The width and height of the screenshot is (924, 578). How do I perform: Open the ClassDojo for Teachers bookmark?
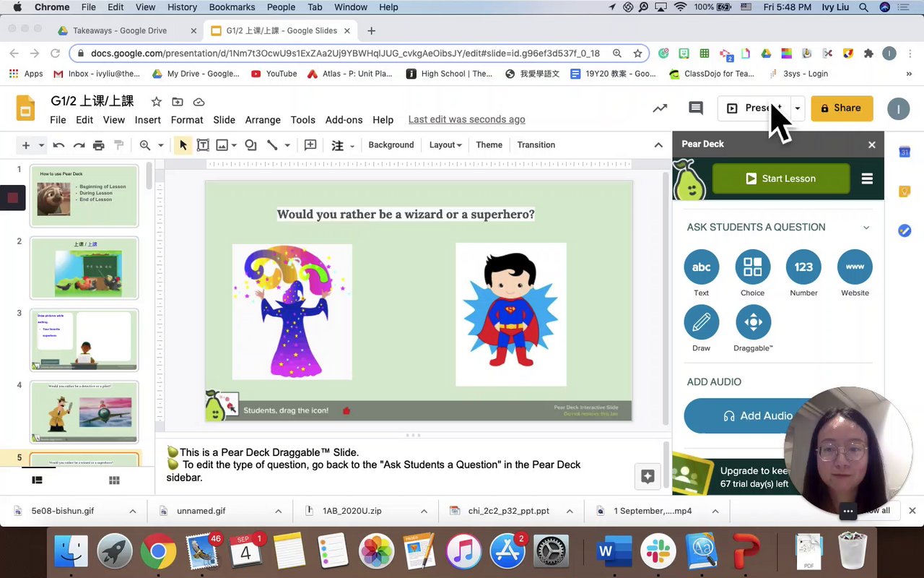711,74
